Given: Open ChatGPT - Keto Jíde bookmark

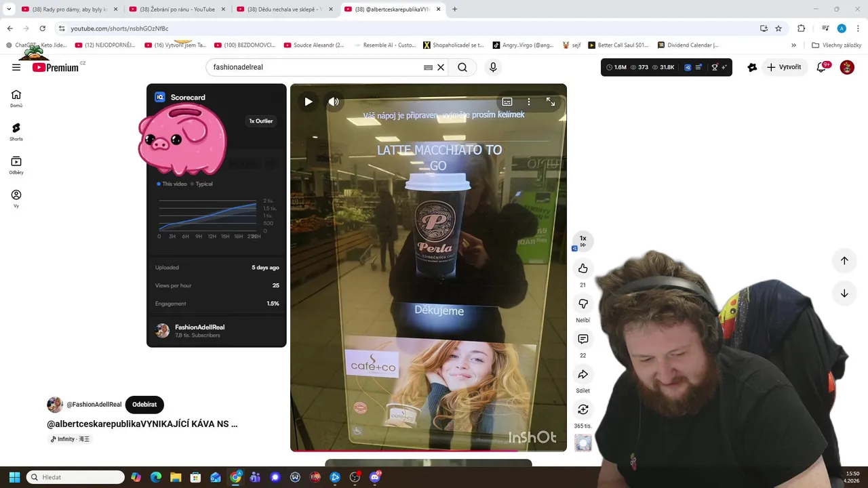Looking at the screenshot, I should (x=37, y=45).
